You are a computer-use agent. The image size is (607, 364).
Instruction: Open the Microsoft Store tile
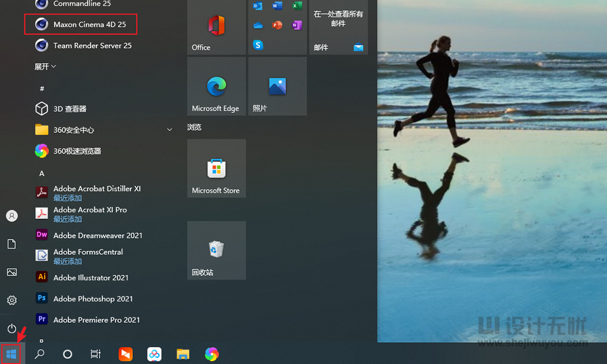pos(217,168)
